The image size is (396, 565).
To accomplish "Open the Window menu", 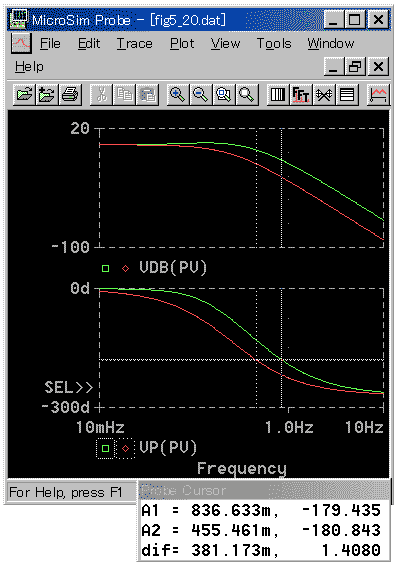I will [x=331, y=44].
